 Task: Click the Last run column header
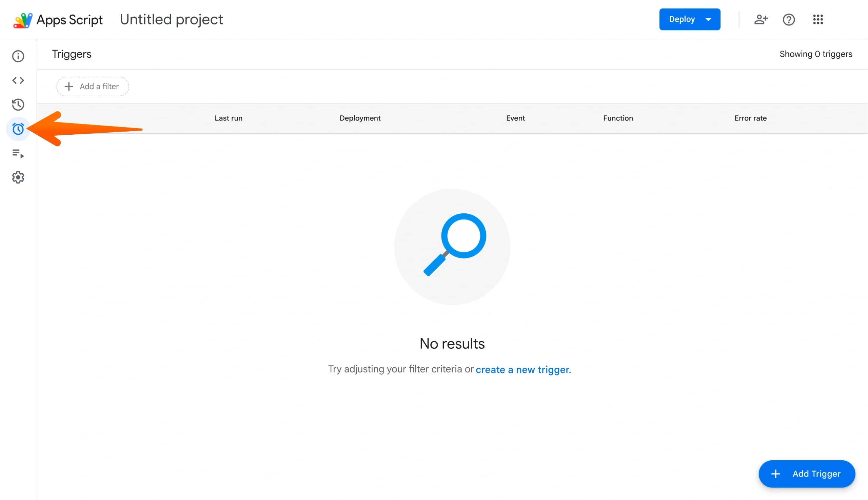[x=228, y=118]
